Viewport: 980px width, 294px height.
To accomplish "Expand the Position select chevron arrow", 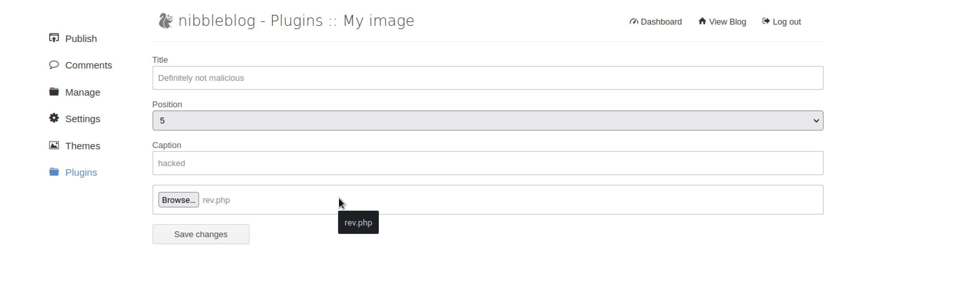I will coord(816,121).
